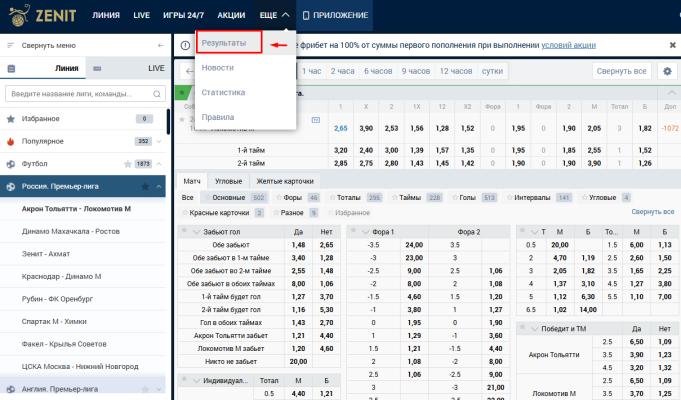Collapse the Забьют гол market chevron

click(196, 232)
